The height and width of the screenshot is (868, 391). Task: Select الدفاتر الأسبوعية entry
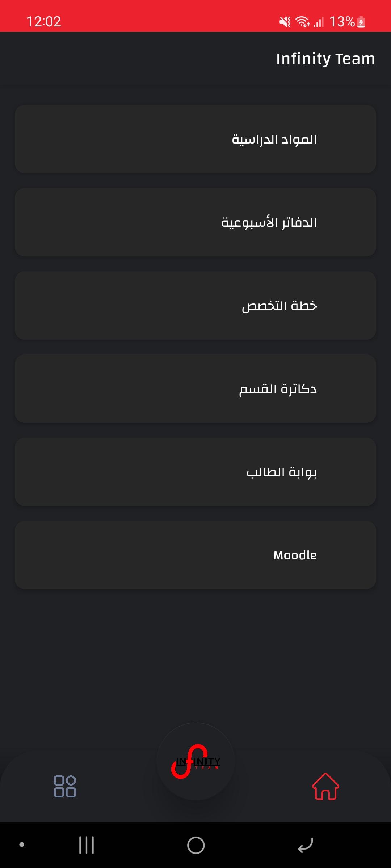click(195, 222)
